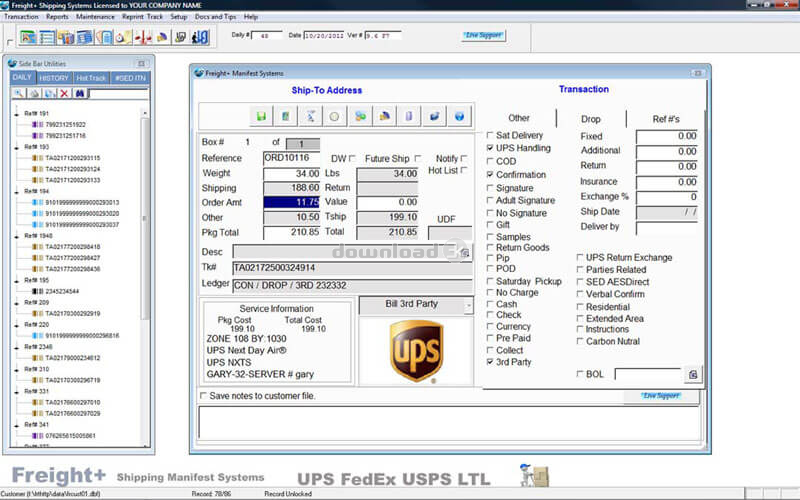The height and width of the screenshot is (500, 800).
Task: Click the Reference field with ORD10116
Action: 291,158
